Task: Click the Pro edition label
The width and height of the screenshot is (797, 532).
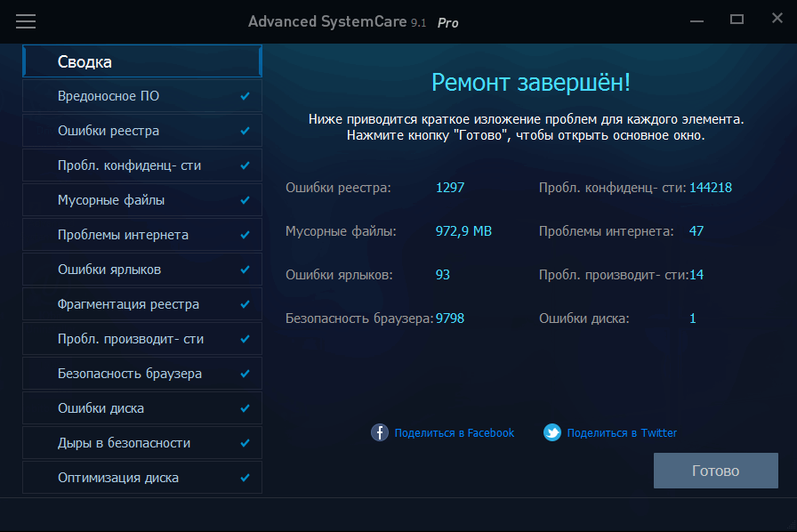Action: click(447, 23)
